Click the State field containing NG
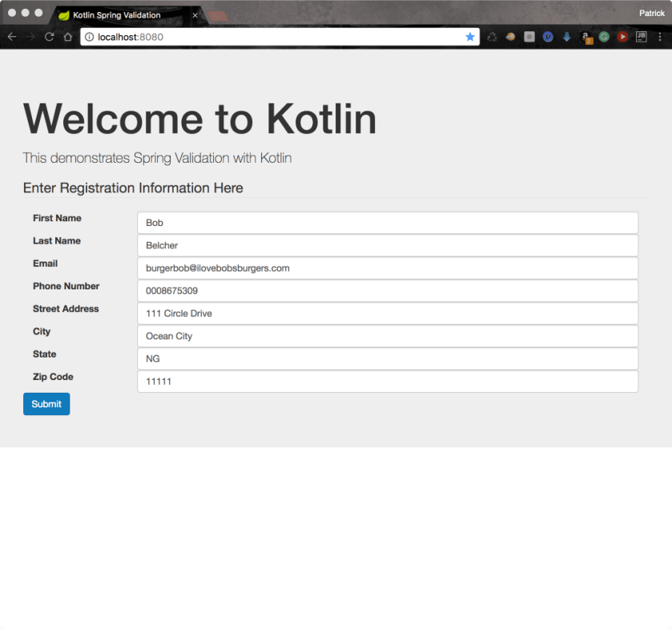Screen dimensions: 672x630 coord(388,358)
